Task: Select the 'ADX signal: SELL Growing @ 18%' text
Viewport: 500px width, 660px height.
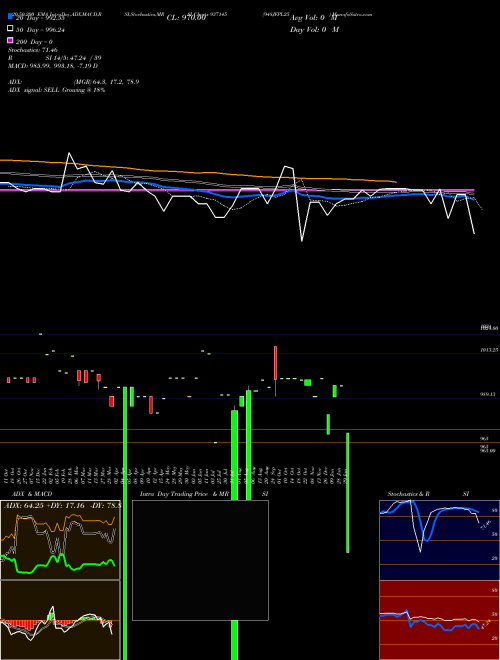Action: tap(56, 90)
